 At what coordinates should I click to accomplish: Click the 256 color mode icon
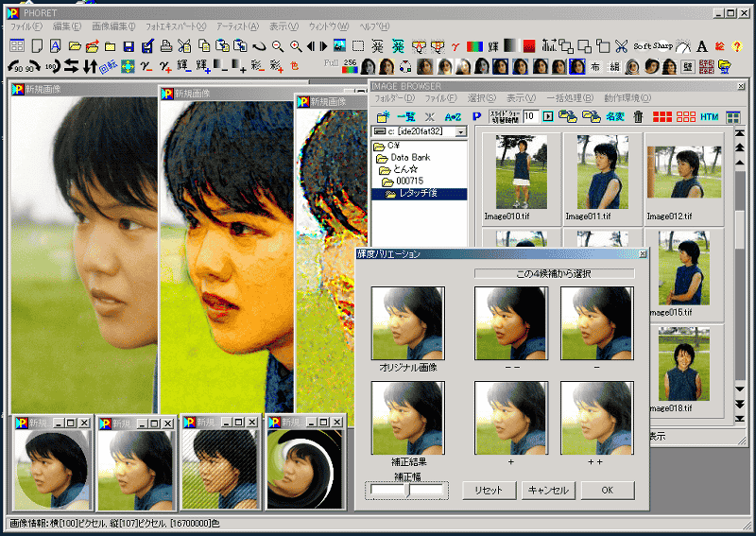pyautogui.click(x=350, y=66)
